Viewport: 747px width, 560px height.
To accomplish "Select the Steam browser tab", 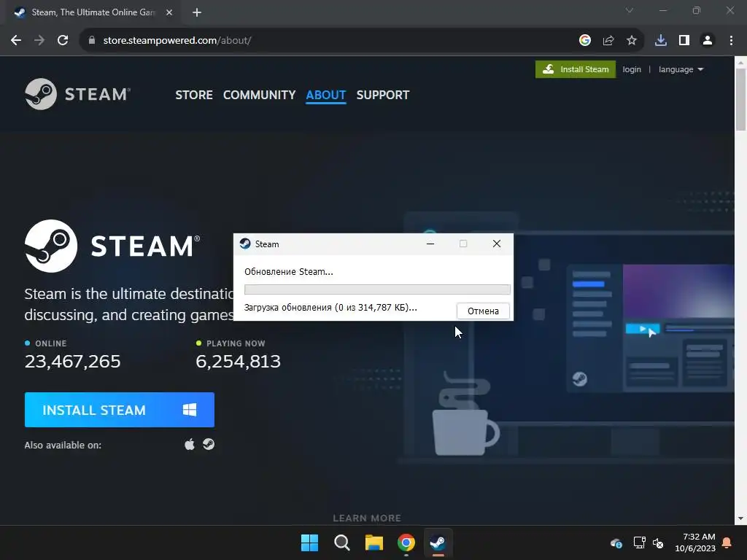I will 93,12.
